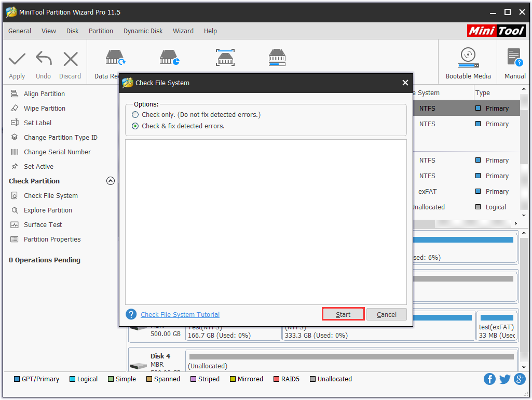Open the Bootable Media icon
532x400 pixels.
(468, 57)
